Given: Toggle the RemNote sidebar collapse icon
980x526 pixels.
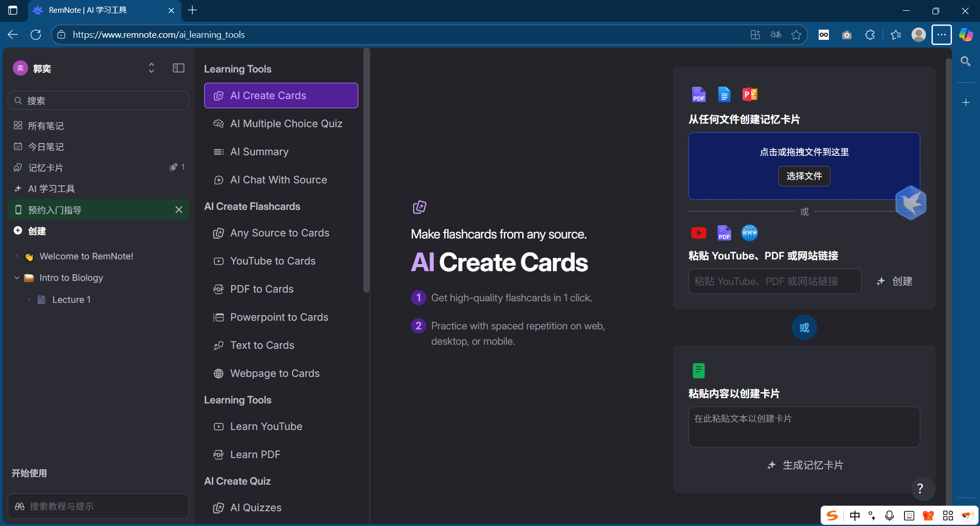Looking at the screenshot, I should [x=178, y=68].
